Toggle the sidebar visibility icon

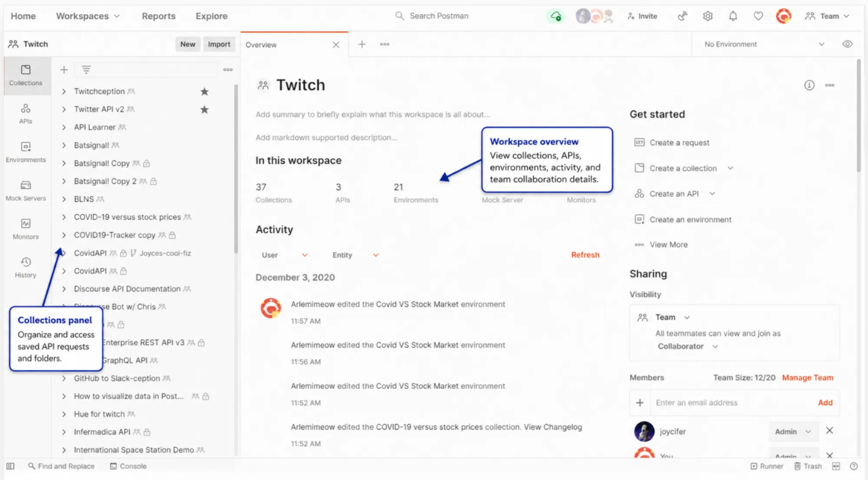pyautogui.click(x=10, y=466)
